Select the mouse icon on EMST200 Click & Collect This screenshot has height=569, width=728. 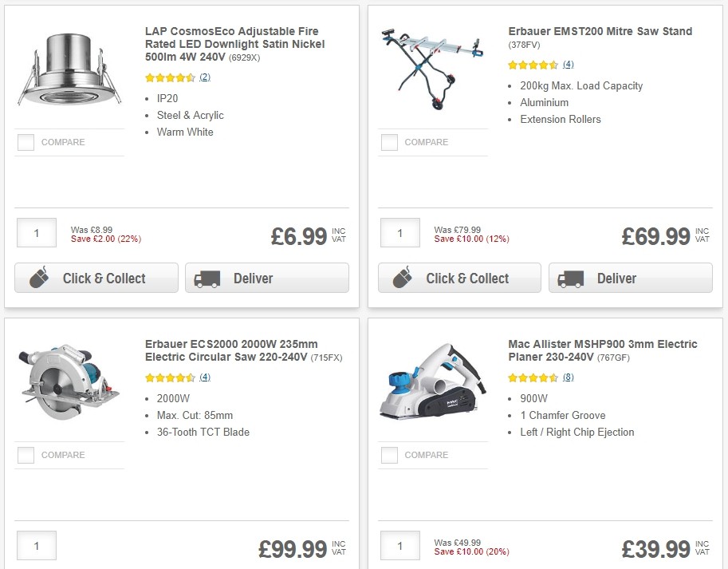click(403, 277)
